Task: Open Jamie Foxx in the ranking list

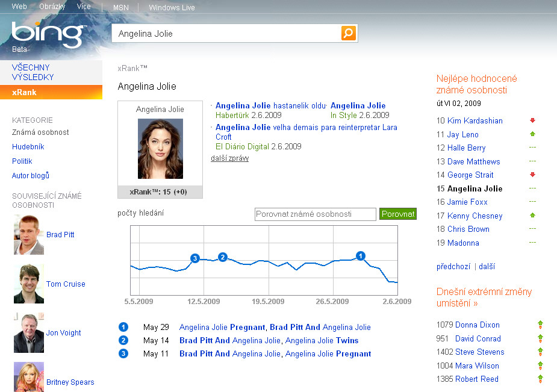Action: 467,202
